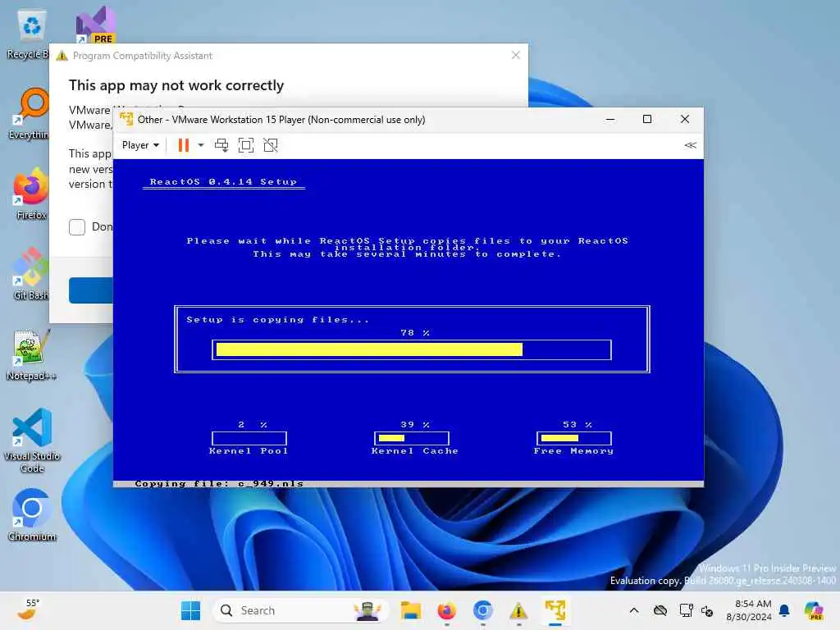Select the Git Bash desktop shortcut
The image size is (840, 630).
coord(31,274)
